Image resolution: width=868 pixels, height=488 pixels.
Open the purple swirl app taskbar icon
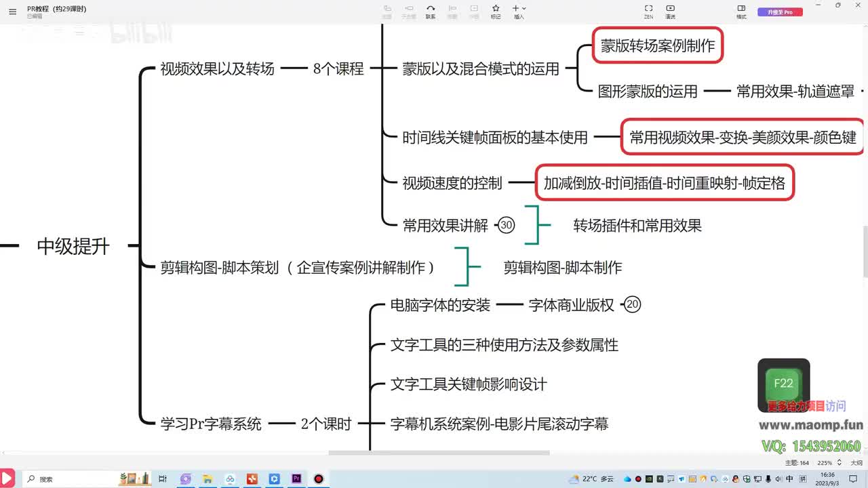point(185,479)
